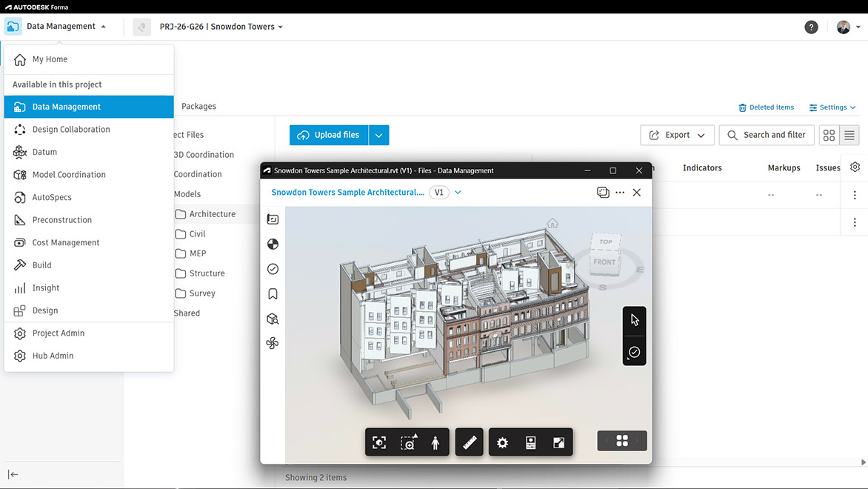This screenshot has height=489, width=868.
Task: Open the Datum product
Action: point(89,152)
